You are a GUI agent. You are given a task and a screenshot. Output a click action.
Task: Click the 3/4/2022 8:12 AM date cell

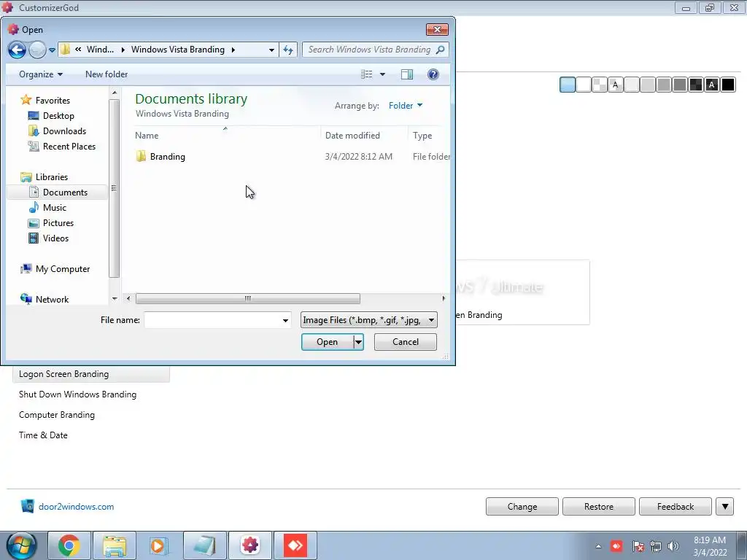359,157
